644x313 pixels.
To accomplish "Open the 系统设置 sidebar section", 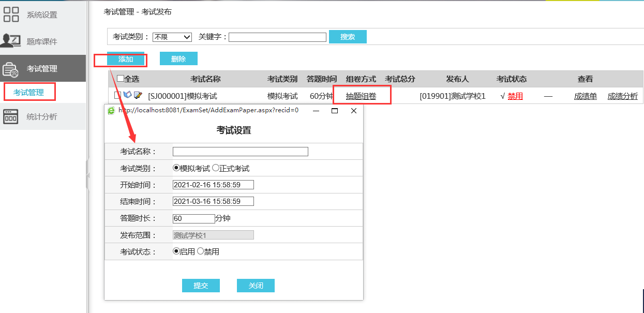I will click(x=43, y=14).
